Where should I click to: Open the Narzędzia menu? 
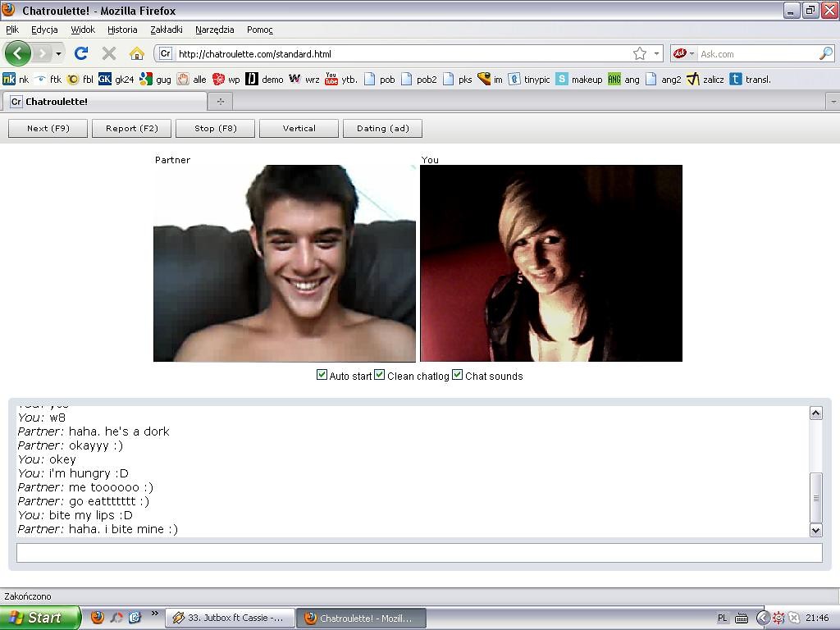coord(214,30)
